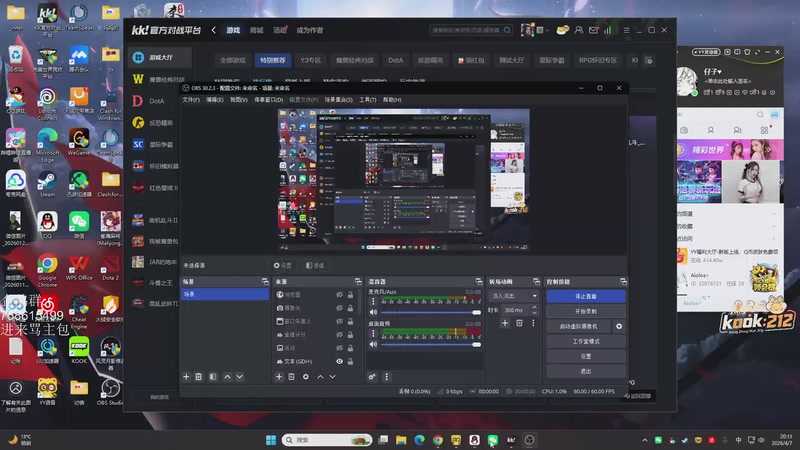Undock the Scenes panel with its popout icon

pyautogui.click(x=265, y=282)
